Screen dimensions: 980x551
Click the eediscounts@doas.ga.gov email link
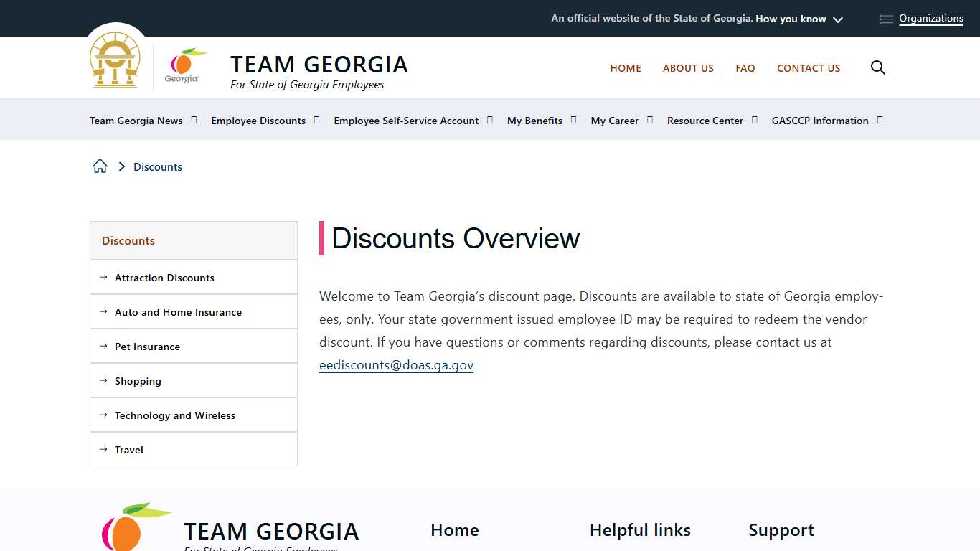coord(396,365)
